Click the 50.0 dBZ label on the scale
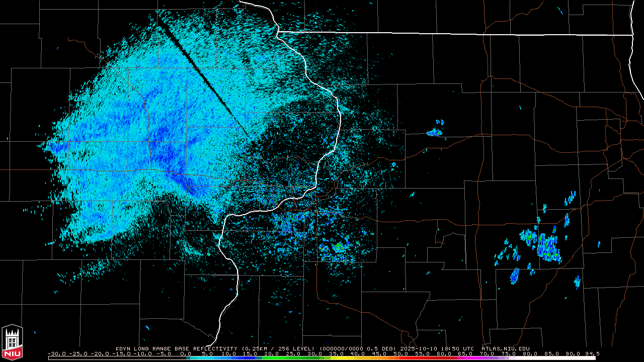644x362 pixels. coord(401,353)
